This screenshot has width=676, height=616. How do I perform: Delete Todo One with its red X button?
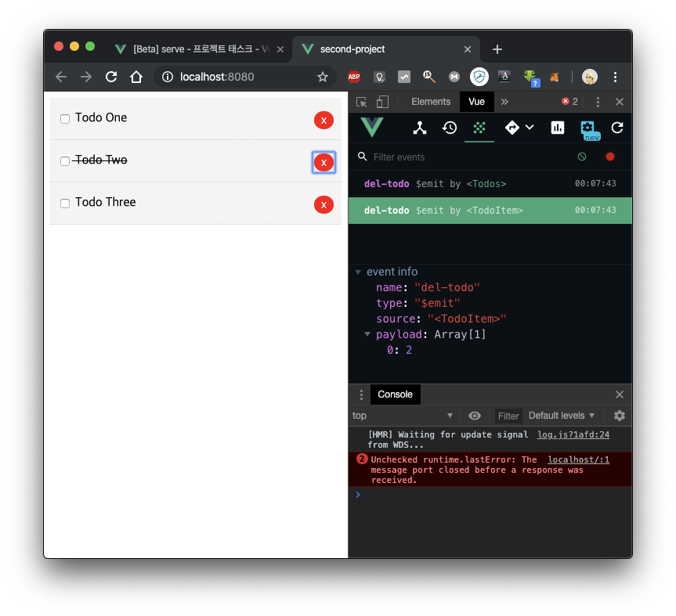[324, 121]
